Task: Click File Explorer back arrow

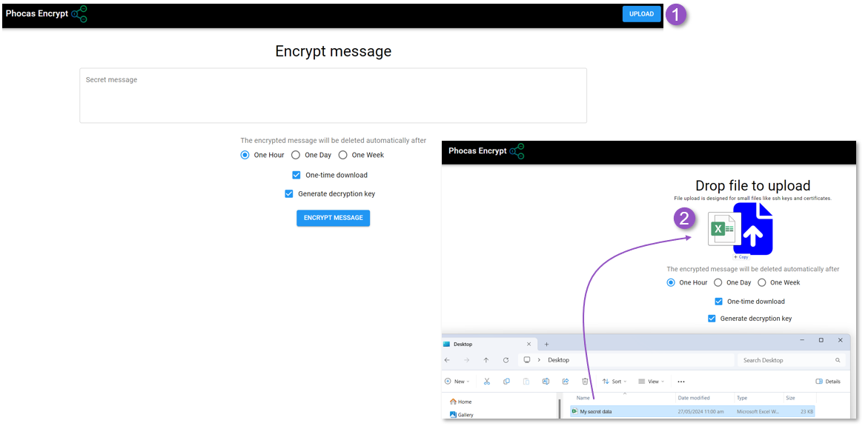Action: pos(447,360)
